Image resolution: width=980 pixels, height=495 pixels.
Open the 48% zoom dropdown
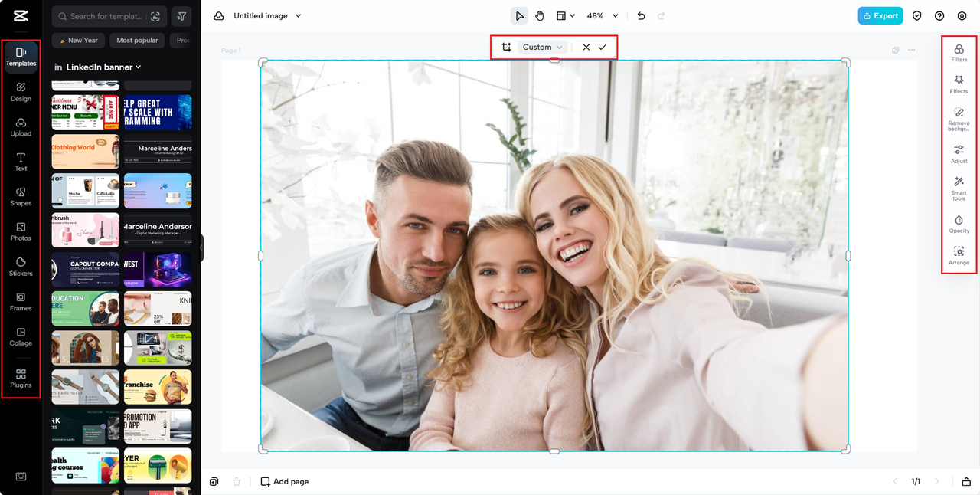[603, 16]
